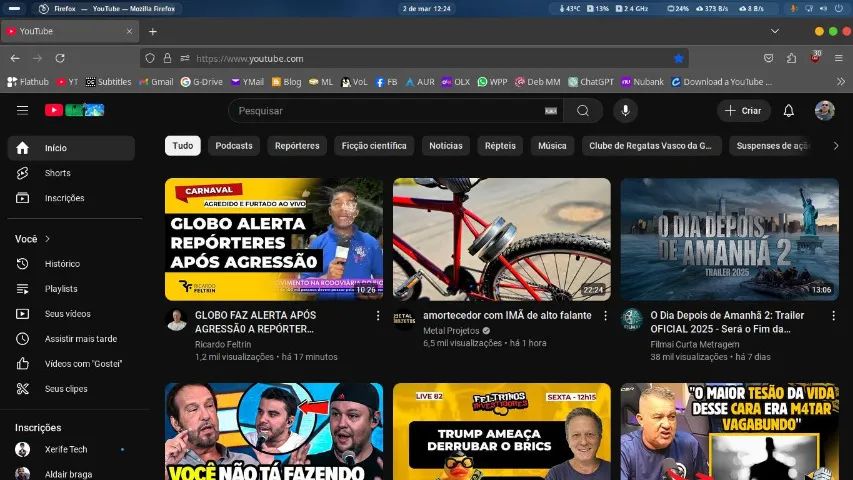This screenshot has height=480, width=853.
Task: Click the magnifier search button
Action: click(583, 111)
